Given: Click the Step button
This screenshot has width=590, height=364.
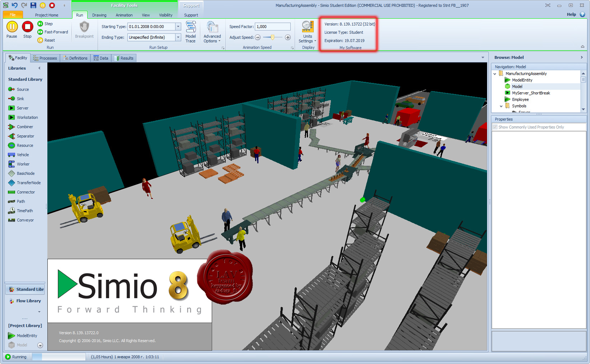Looking at the screenshot, I should point(45,24).
